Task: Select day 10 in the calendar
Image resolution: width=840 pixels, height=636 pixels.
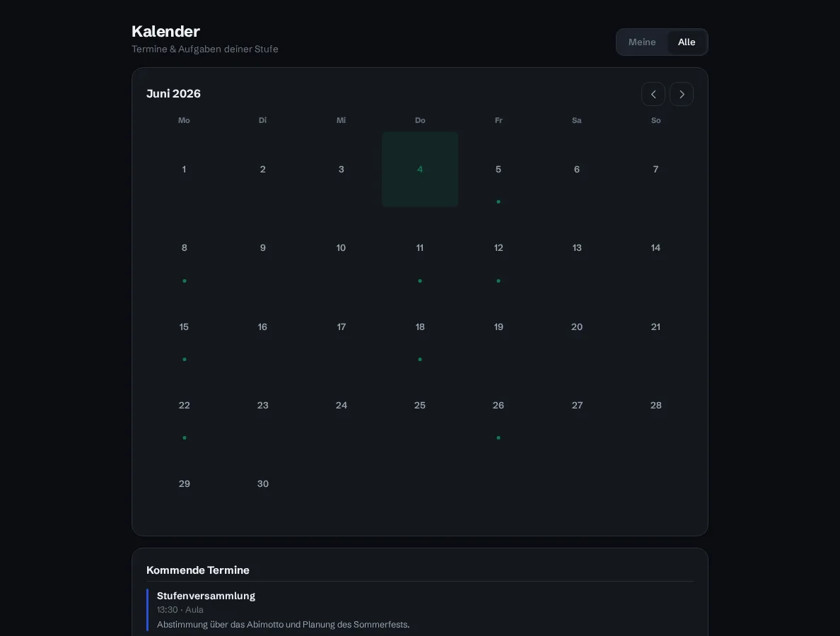Action: (x=342, y=248)
